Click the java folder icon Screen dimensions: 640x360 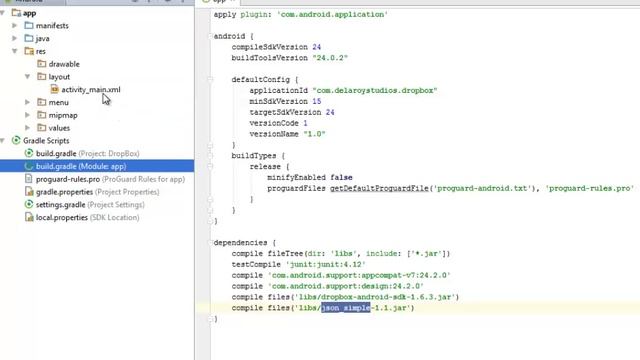(x=29, y=38)
